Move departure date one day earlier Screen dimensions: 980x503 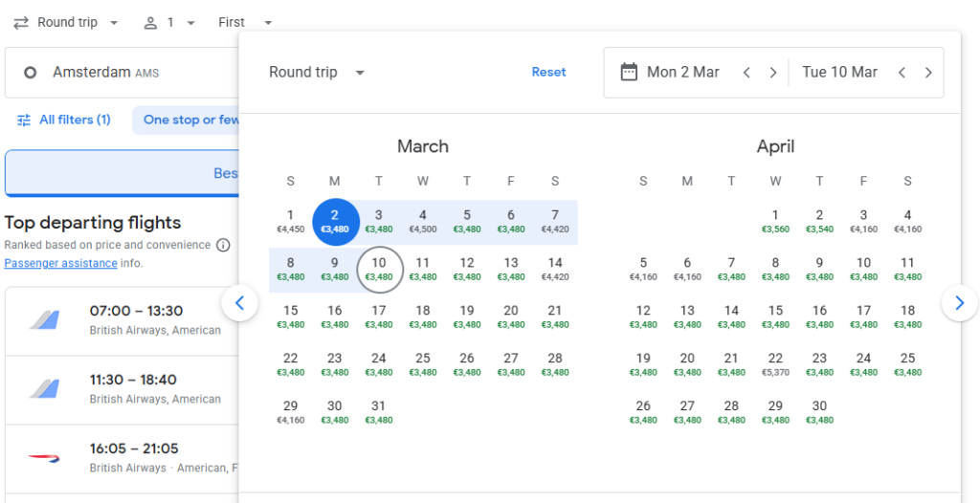(x=747, y=73)
